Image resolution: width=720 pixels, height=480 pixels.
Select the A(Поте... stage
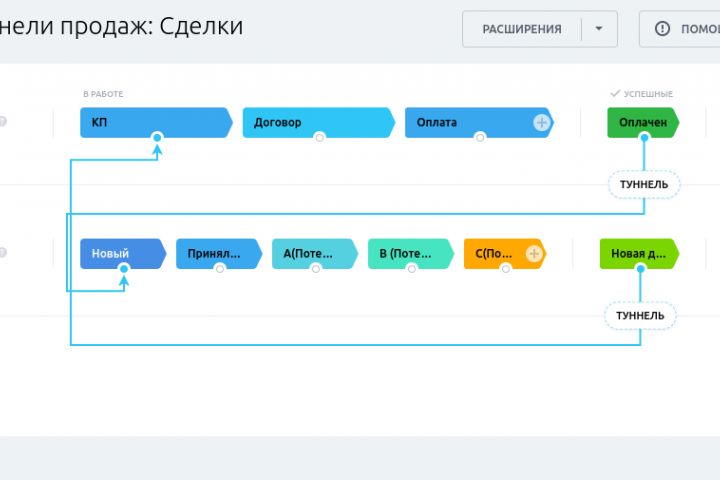point(315,254)
